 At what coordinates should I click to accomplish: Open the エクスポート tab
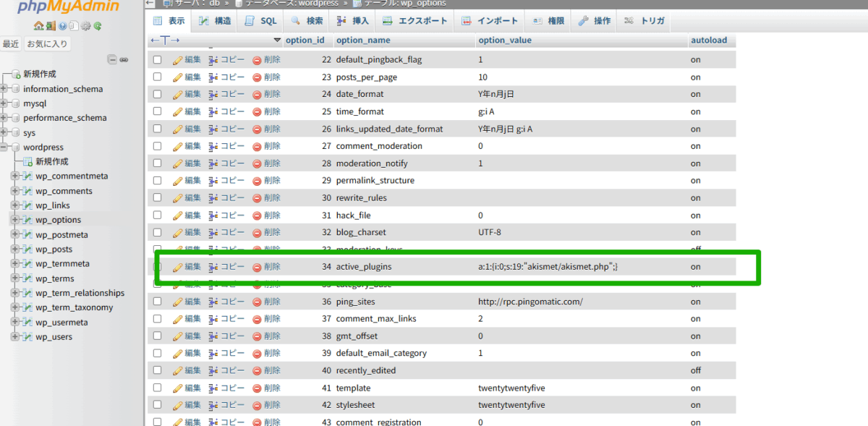pyautogui.click(x=415, y=21)
